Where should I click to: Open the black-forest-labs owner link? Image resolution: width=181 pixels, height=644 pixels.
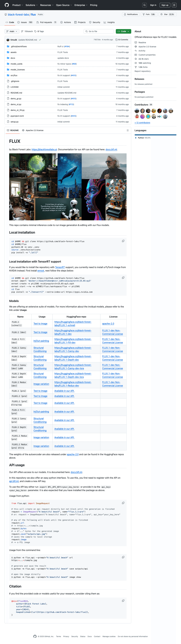[19, 14]
